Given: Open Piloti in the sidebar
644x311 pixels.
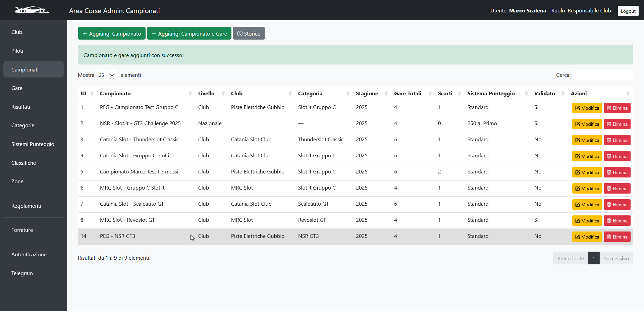Looking at the screenshot, I should (17, 51).
